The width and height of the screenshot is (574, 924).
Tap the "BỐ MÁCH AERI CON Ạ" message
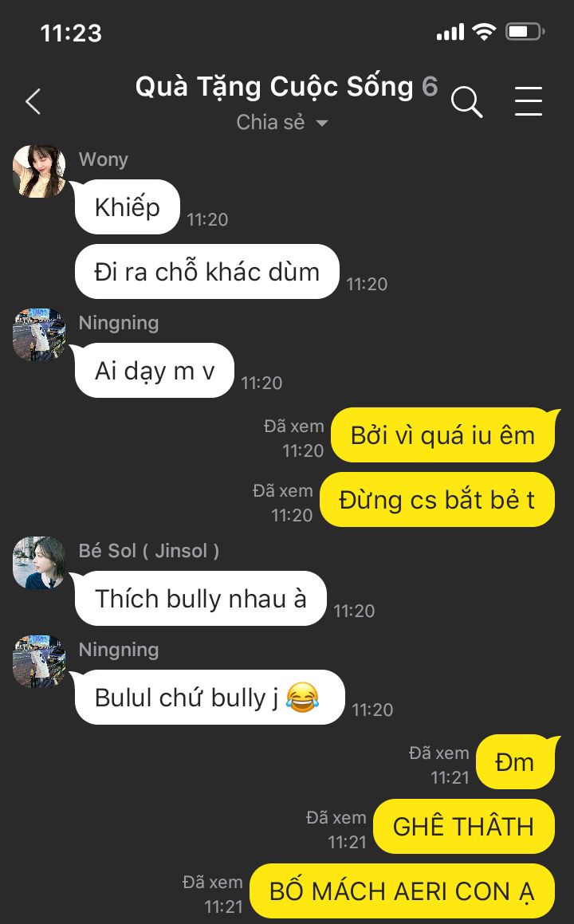coord(402,891)
